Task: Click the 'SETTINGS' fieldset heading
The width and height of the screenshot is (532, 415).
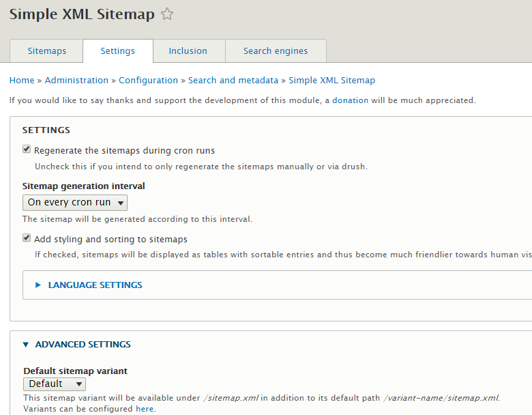Action: [x=46, y=130]
